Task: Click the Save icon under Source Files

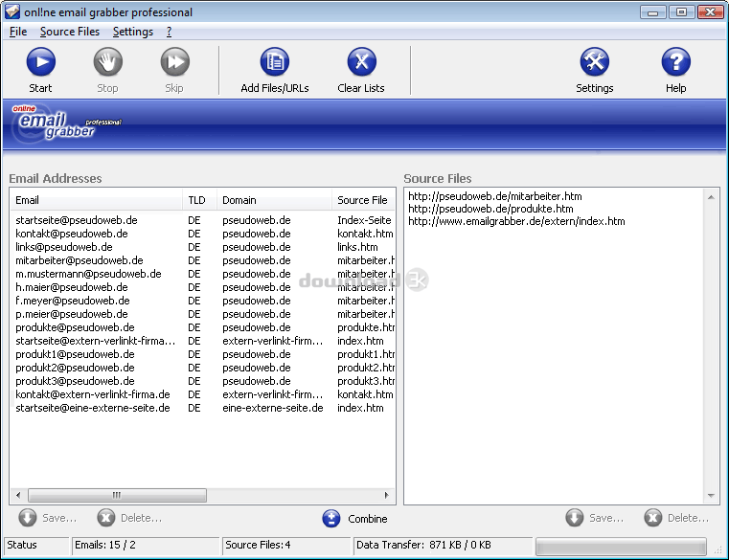Action: pyautogui.click(x=575, y=518)
